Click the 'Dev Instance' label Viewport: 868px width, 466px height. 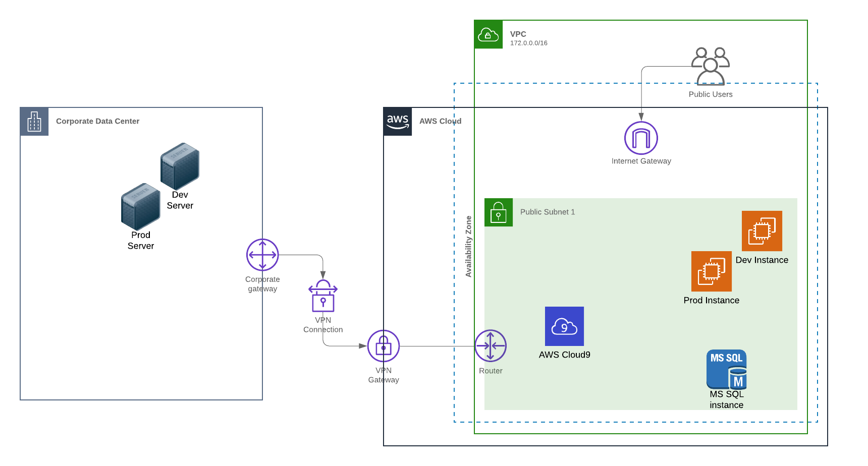762,260
